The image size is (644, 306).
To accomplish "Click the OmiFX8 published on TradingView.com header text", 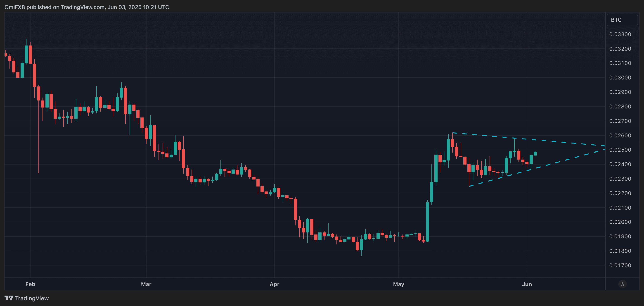I will [87, 7].
